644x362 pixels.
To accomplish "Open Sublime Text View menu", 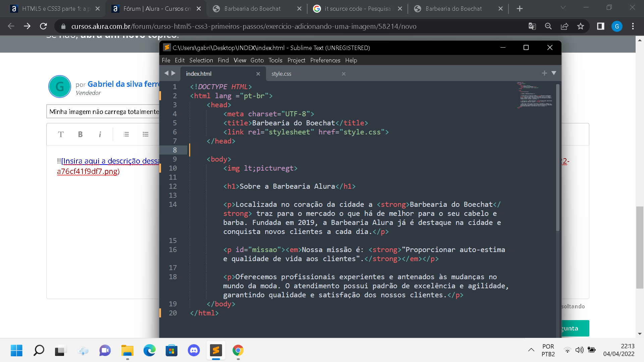I will [240, 60].
